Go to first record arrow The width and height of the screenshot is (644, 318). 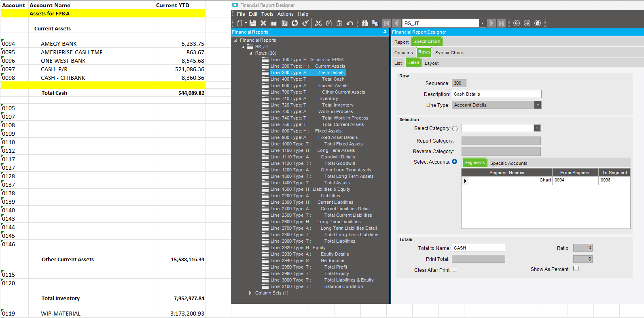(x=387, y=23)
